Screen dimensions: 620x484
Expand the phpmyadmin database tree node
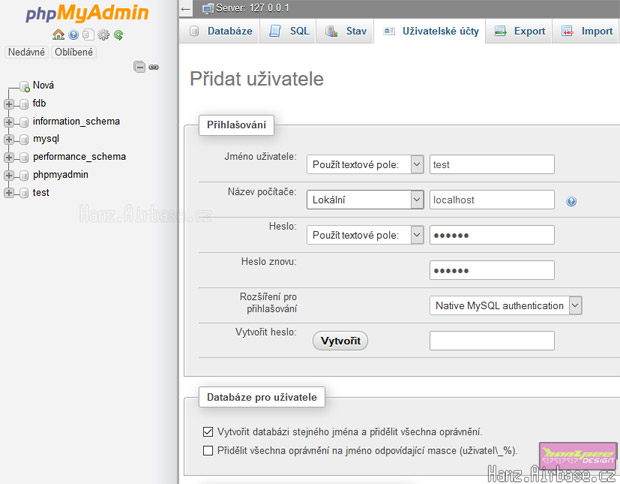(x=9, y=175)
